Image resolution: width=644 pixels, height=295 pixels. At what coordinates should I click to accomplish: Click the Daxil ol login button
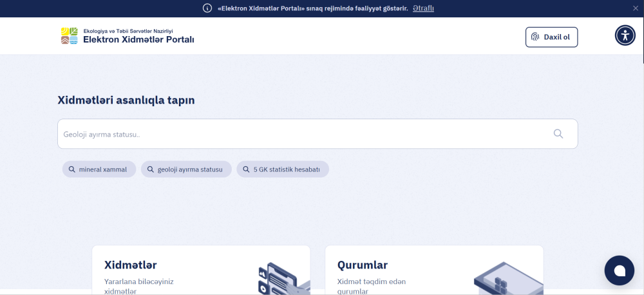click(x=552, y=37)
